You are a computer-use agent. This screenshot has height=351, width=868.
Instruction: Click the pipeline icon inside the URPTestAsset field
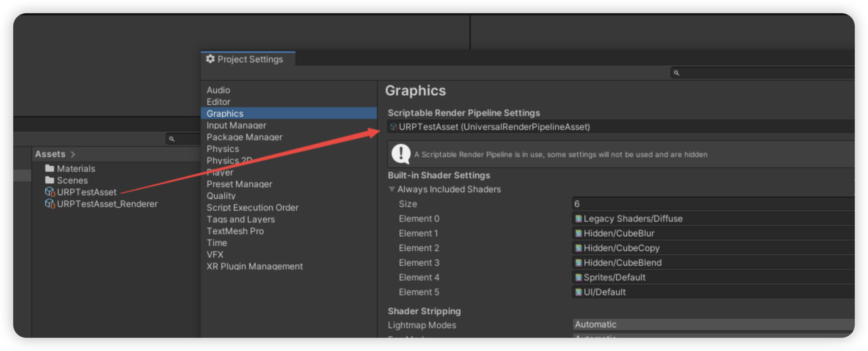coord(394,127)
